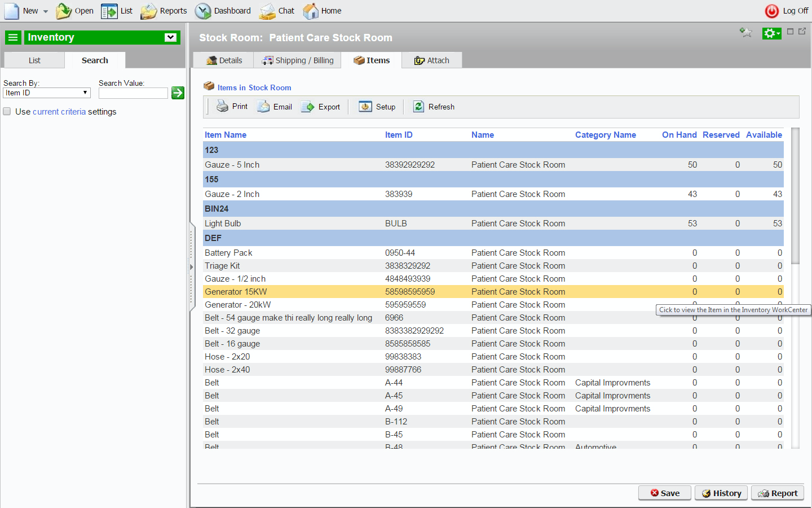Screen dimensions: 812x508
Task: Switch to the Attach tab
Action: (x=432, y=60)
